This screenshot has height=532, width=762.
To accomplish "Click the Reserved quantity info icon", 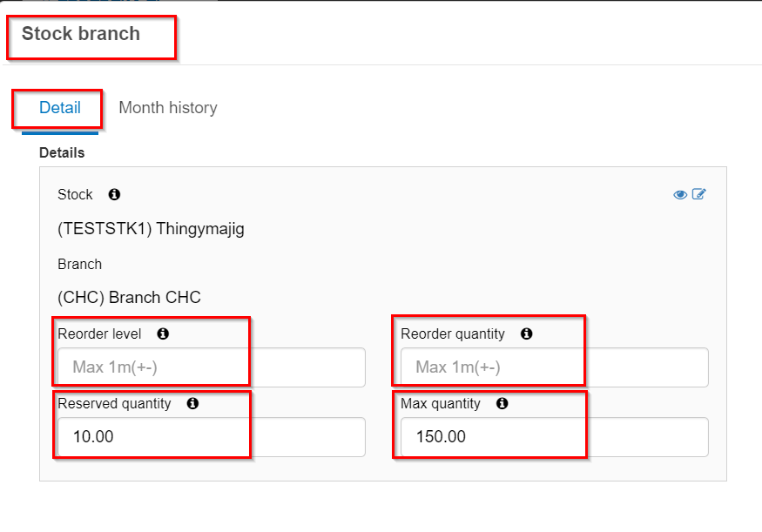I will (192, 403).
